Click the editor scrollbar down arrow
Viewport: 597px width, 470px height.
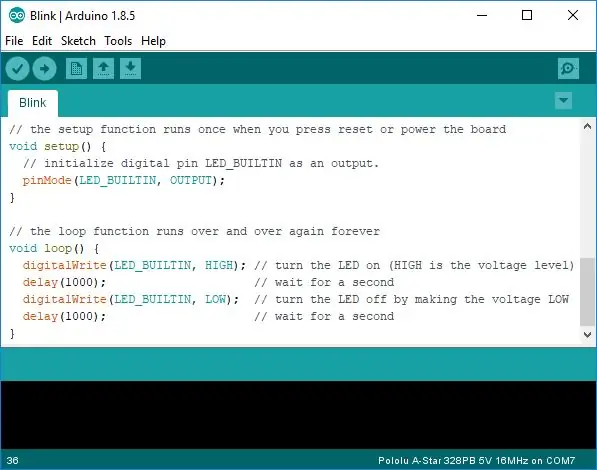(587, 335)
